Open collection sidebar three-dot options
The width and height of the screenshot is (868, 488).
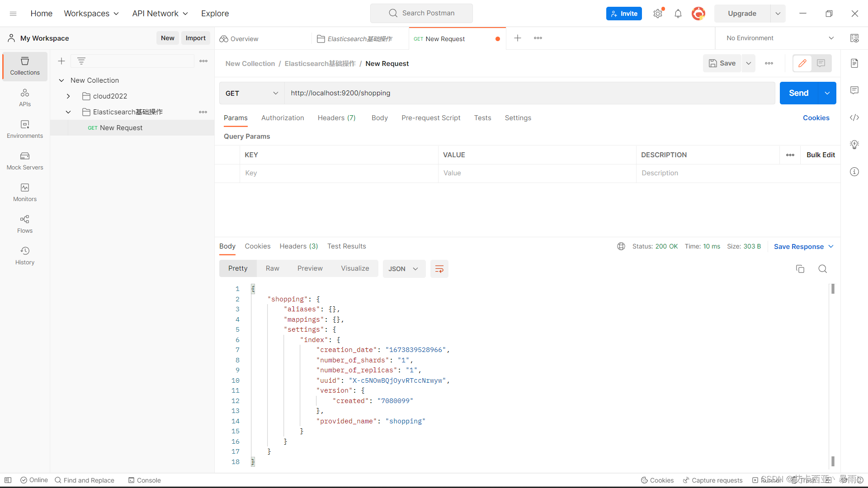coord(203,61)
